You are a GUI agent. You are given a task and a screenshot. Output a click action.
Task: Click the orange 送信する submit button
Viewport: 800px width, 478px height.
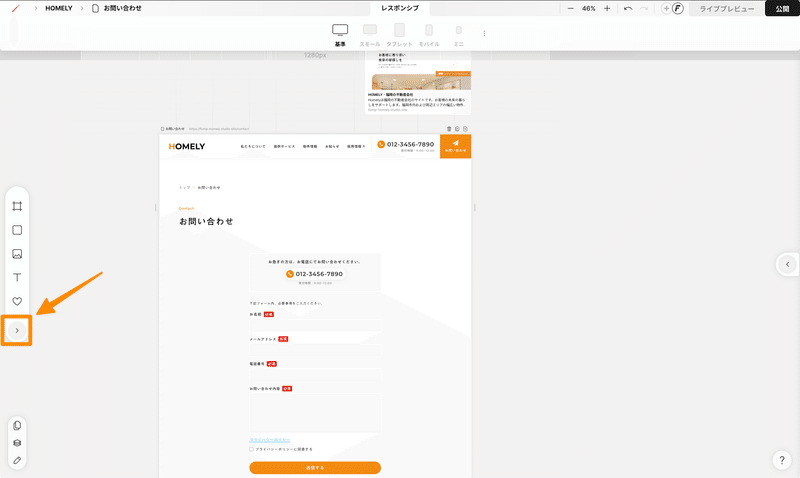[x=315, y=467]
